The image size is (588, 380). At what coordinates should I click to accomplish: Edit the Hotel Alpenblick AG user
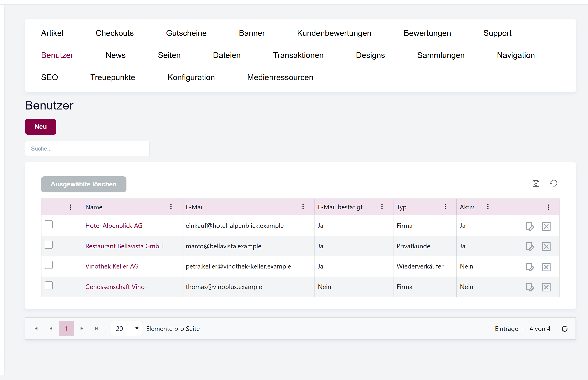coord(530,226)
